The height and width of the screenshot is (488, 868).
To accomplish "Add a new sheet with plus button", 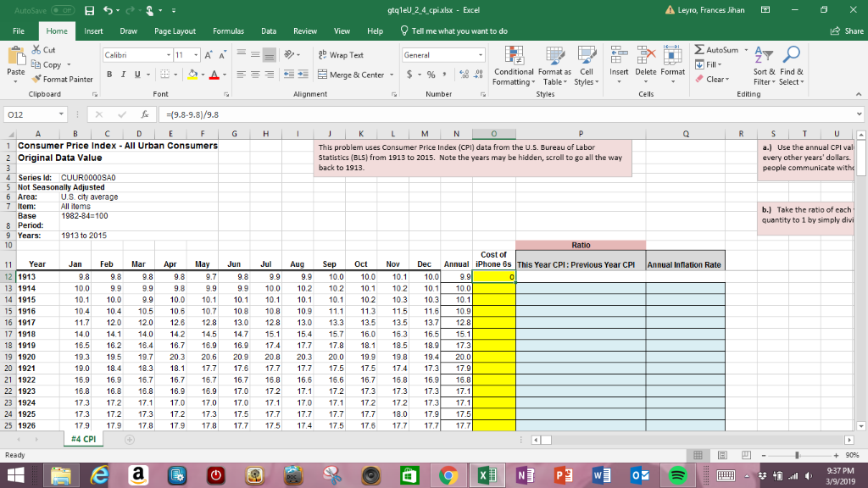I will point(130,440).
